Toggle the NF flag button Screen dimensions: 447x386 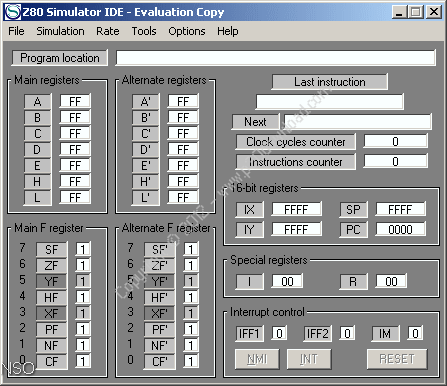[52, 346]
